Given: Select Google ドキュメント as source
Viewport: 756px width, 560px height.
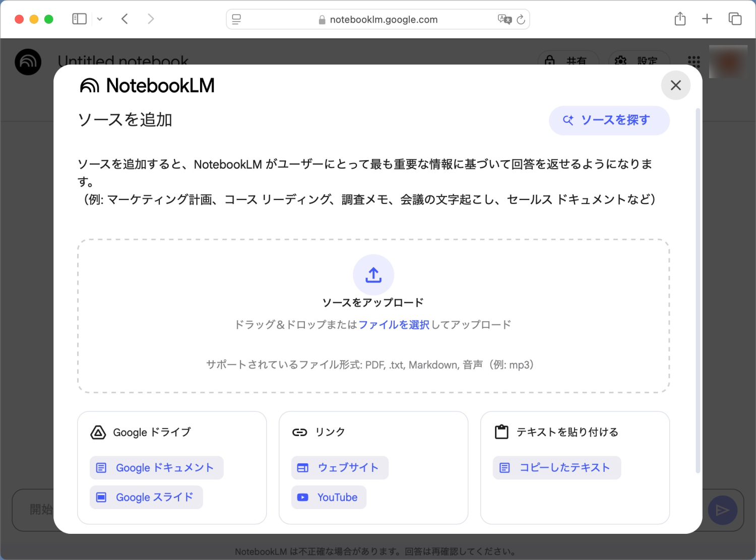Looking at the screenshot, I should click(x=157, y=468).
